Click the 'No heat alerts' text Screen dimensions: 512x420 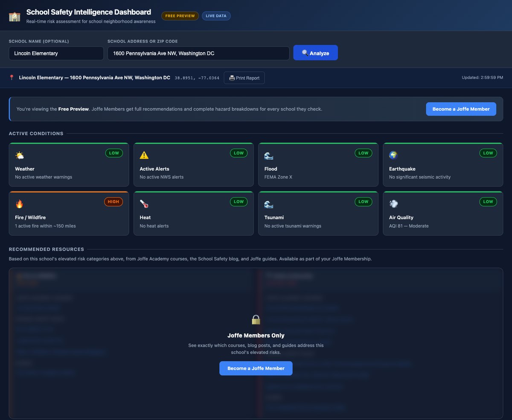coord(154,226)
